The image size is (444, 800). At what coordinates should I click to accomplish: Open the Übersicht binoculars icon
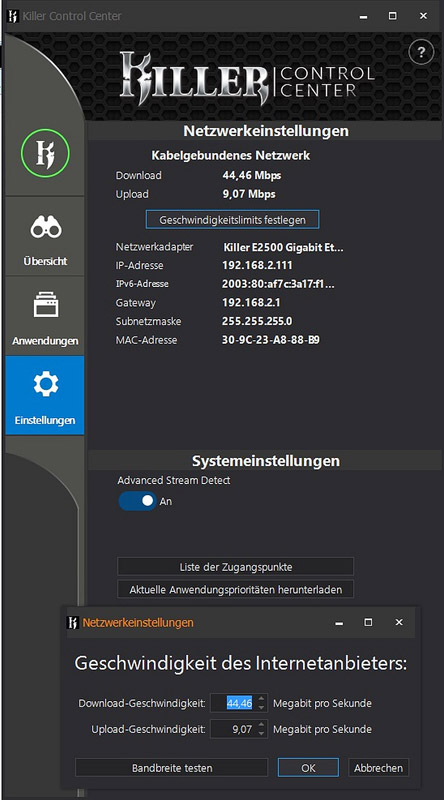(45, 228)
